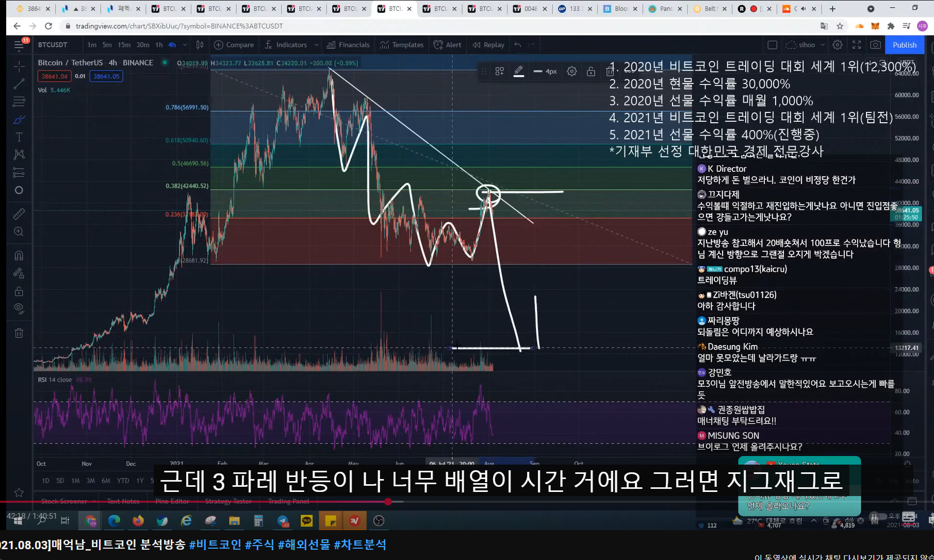This screenshot has width=934, height=560.
Task: Click the BTCUSDT symbol search field
Action: tap(53, 45)
